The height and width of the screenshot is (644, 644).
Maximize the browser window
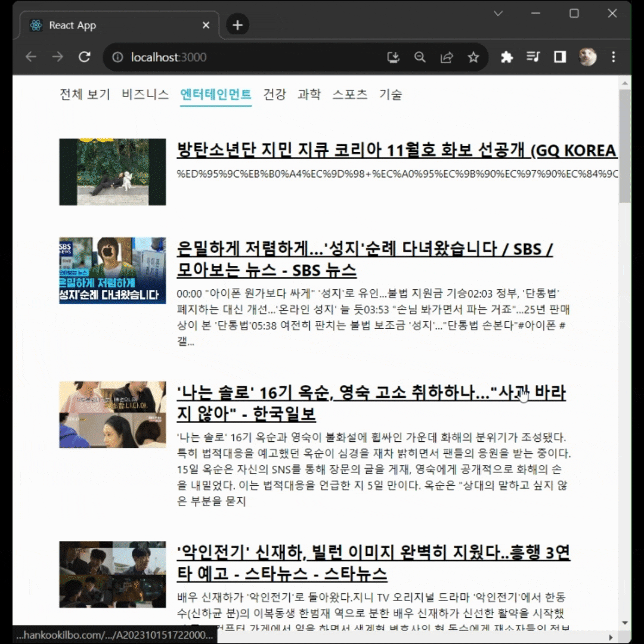574,13
